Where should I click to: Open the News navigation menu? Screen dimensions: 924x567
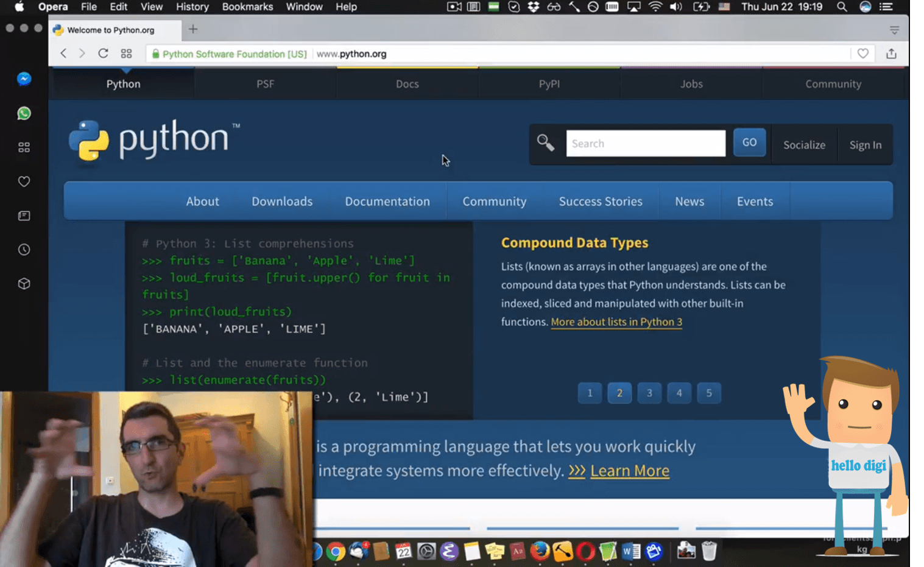pos(689,201)
